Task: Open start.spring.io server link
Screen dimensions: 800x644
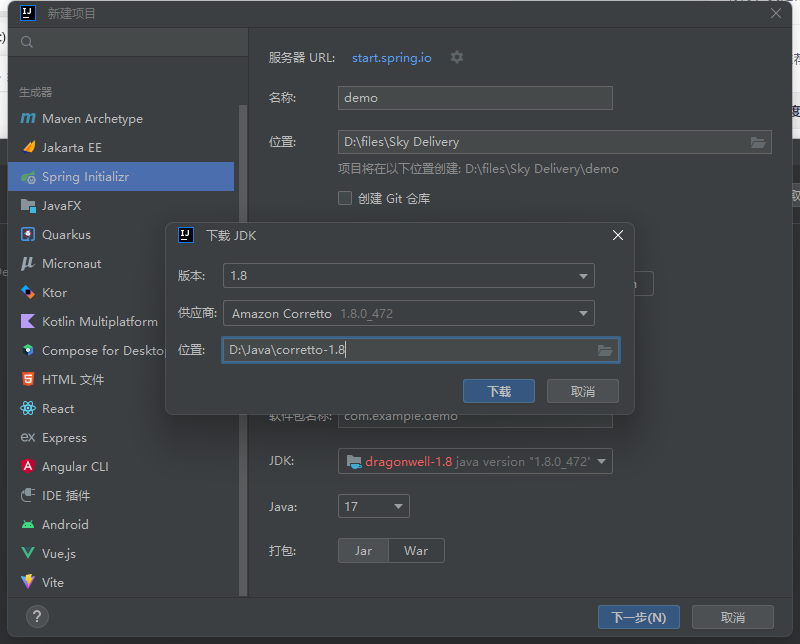Action: [x=391, y=58]
